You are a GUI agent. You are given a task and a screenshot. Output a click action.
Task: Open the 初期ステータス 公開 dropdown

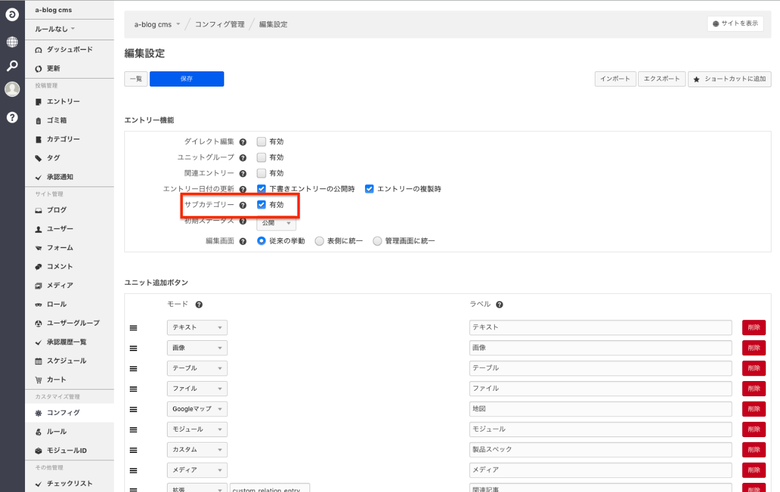276,223
